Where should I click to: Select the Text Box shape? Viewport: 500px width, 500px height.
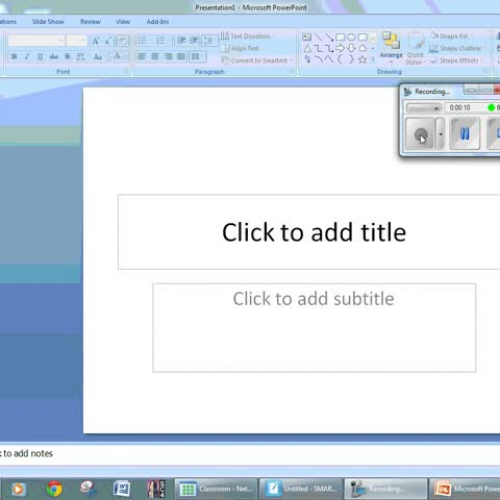(307, 37)
